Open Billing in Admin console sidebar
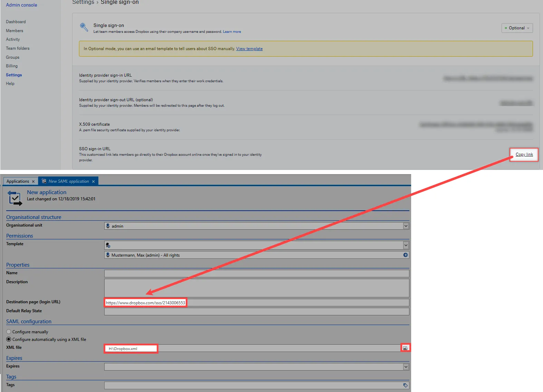This screenshot has height=392, width=543. tap(12, 66)
